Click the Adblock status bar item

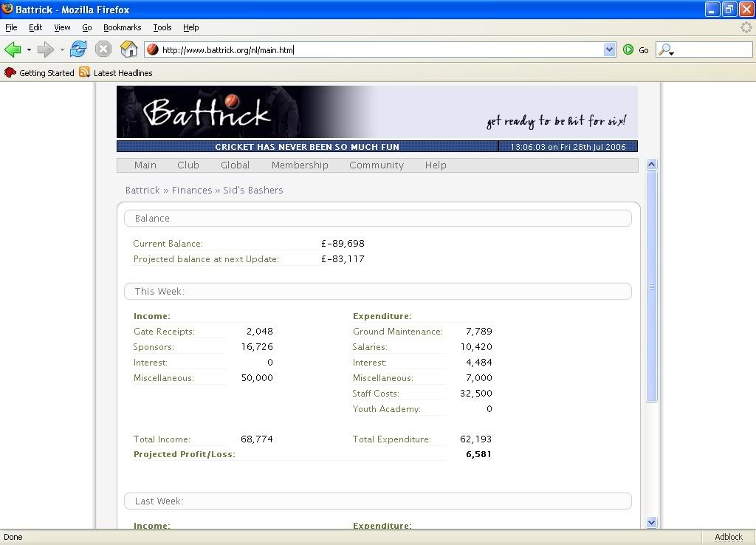[x=729, y=537]
